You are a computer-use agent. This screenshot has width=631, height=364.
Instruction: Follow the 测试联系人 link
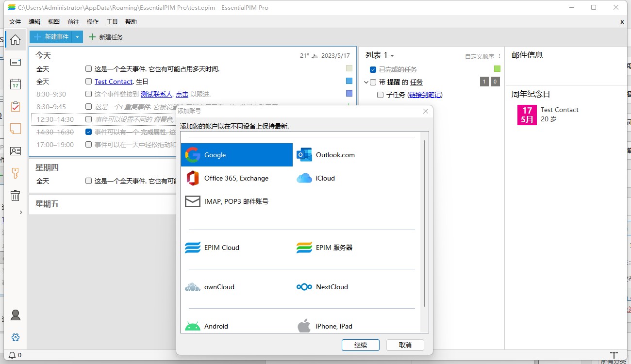(x=156, y=94)
